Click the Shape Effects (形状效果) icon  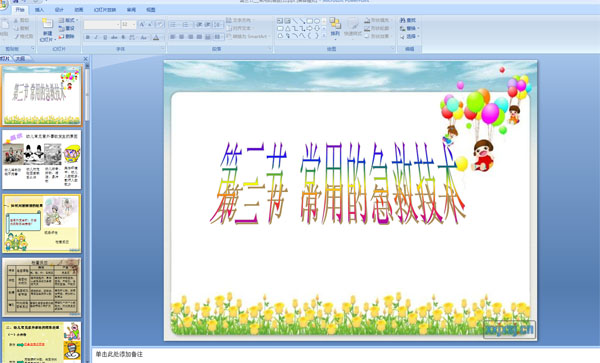point(367,36)
